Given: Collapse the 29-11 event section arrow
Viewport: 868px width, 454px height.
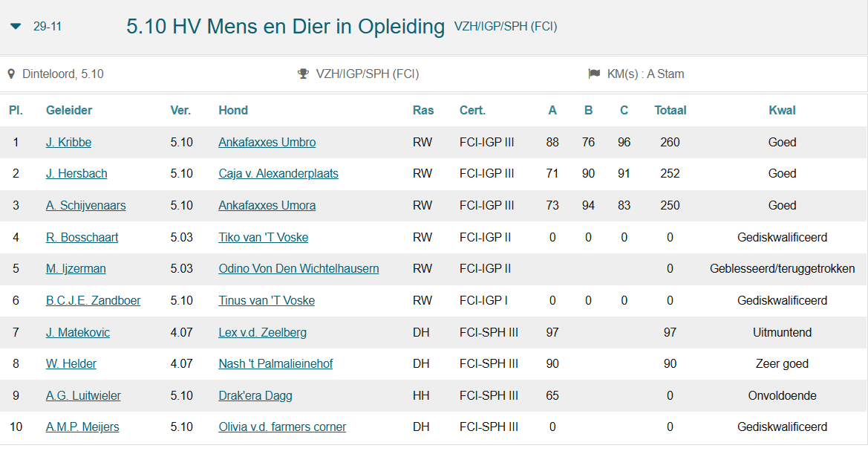Looking at the screenshot, I should pyautogui.click(x=16, y=27).
